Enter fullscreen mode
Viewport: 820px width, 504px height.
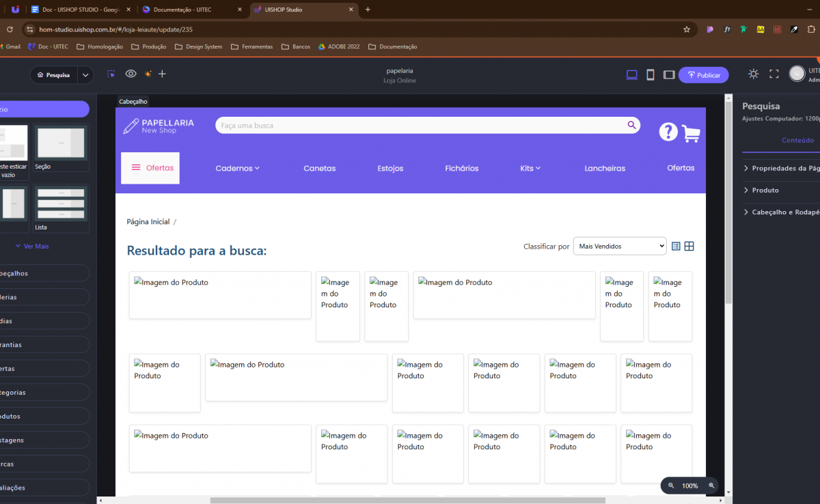coord(774,74)
